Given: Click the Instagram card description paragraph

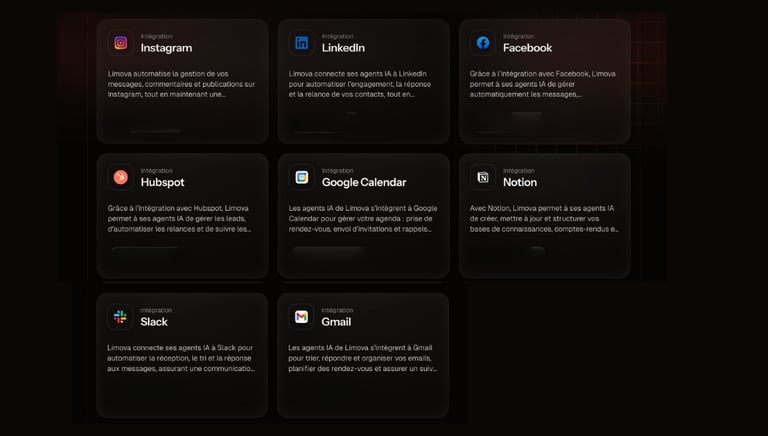Looking at the screenshot, I should coord(180,84).
